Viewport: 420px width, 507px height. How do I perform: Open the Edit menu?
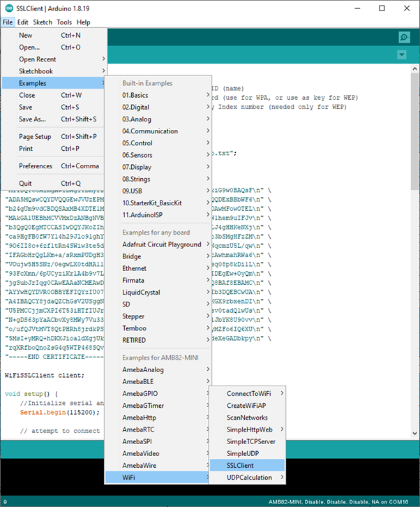click(x=23, y=22)
